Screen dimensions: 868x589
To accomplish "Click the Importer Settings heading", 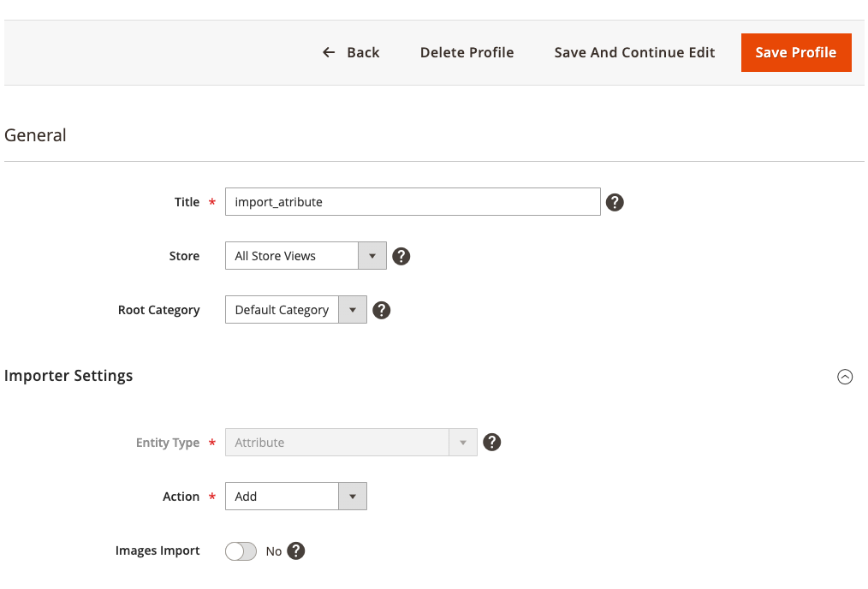I will pos(68,375).
